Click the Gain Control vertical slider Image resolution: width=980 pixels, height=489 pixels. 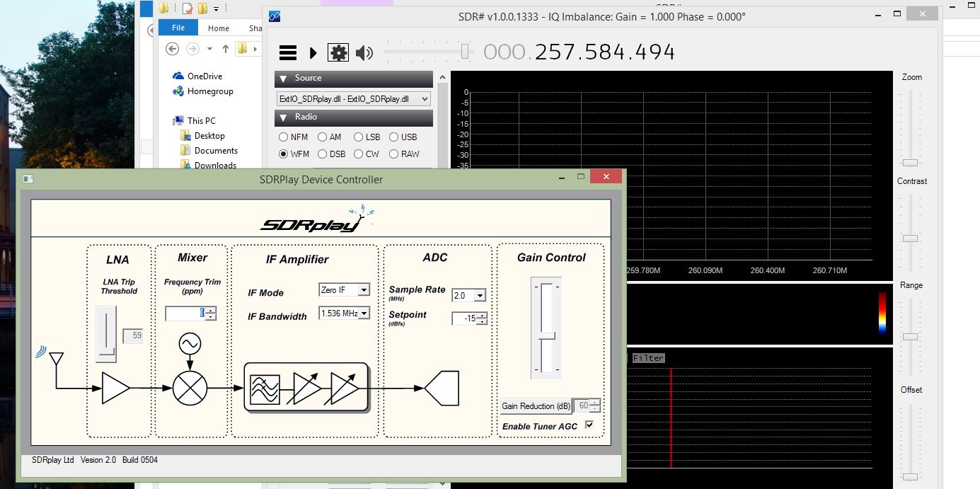(x=546, y=328)
